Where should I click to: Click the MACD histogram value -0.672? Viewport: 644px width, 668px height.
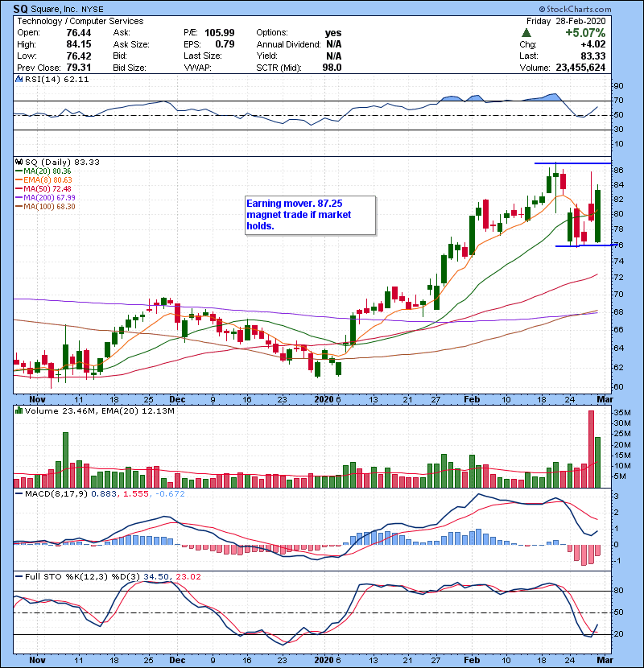click(x=170, y=494)
